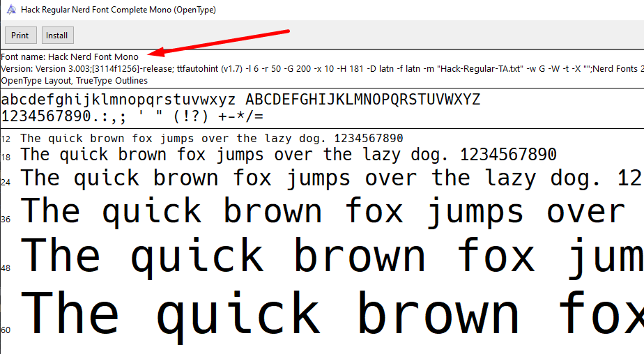The width and height of the screenshot is (644, 354).
Task: Click the digits and punctuation sample line
Action: pyautogui.click(x=132, y=116)
